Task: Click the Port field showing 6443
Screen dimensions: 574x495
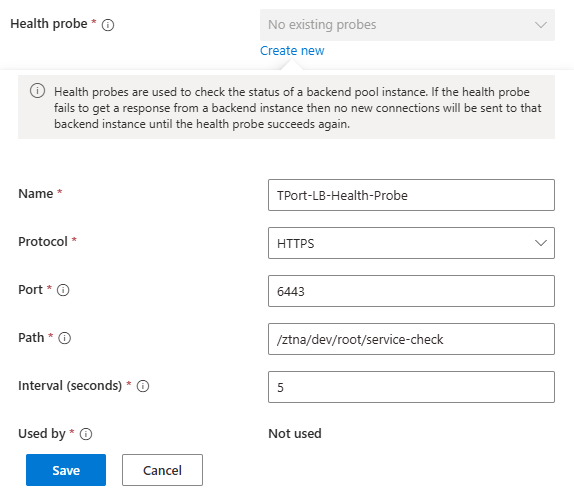Action: 411,291
